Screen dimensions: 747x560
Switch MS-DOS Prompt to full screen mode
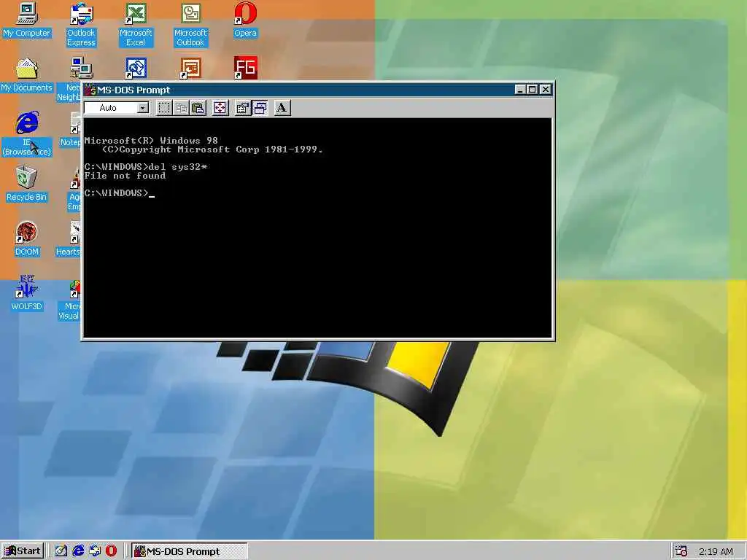tap(220, 108)
